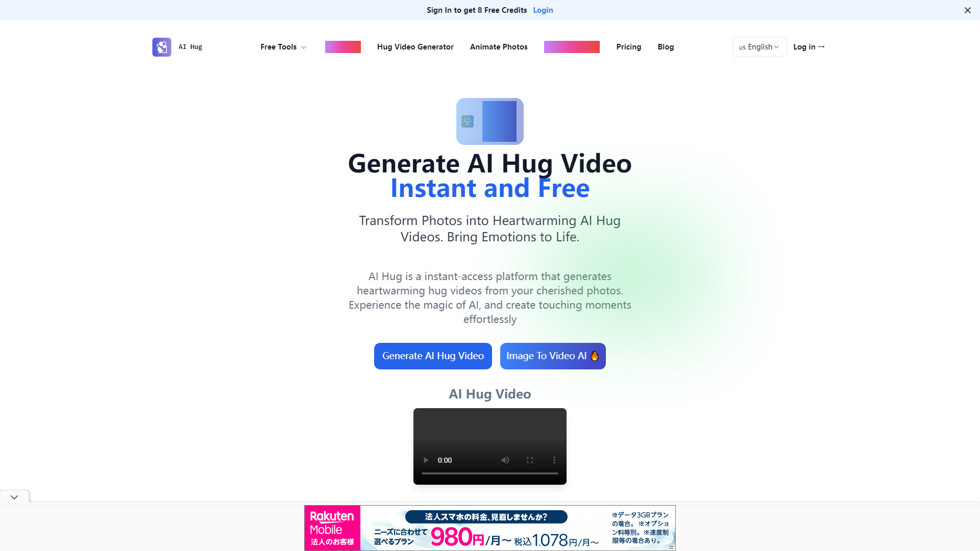This screenshot has width=980, height=551.
Task: Expand the Free Tools dropdown menu
Action: 283,47
